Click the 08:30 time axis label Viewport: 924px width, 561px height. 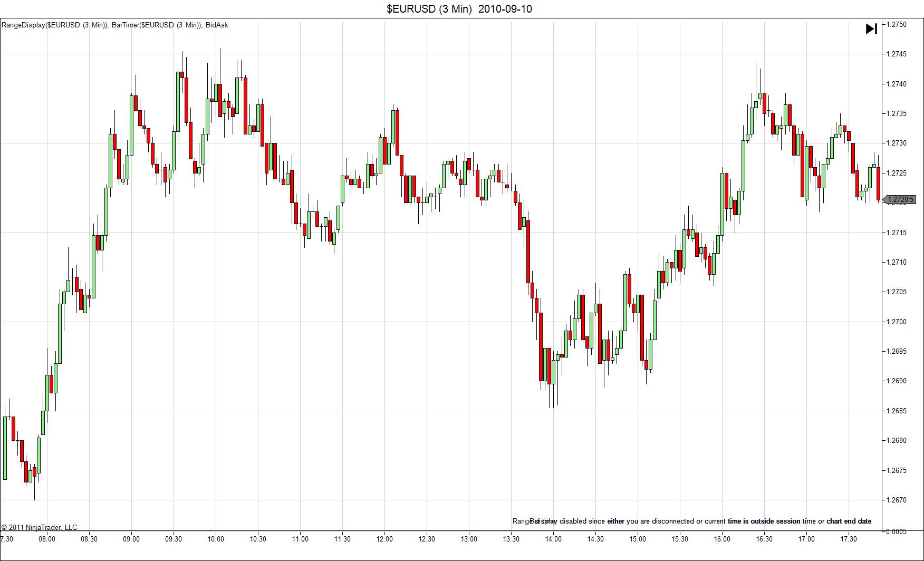coord(89,539)
